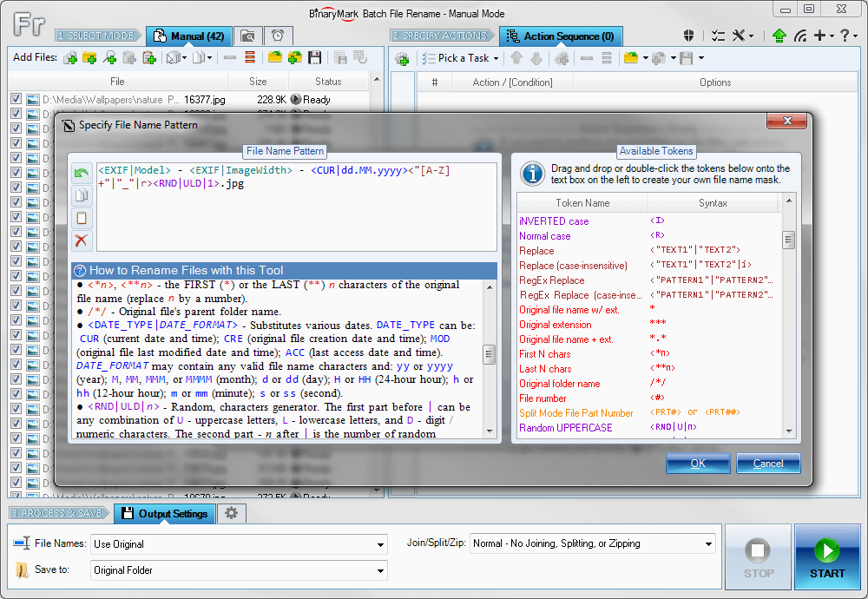868x599 pixels.
Task: Click the move action down arrow icon
Action: pyautogui.click(x=536, y=57)
